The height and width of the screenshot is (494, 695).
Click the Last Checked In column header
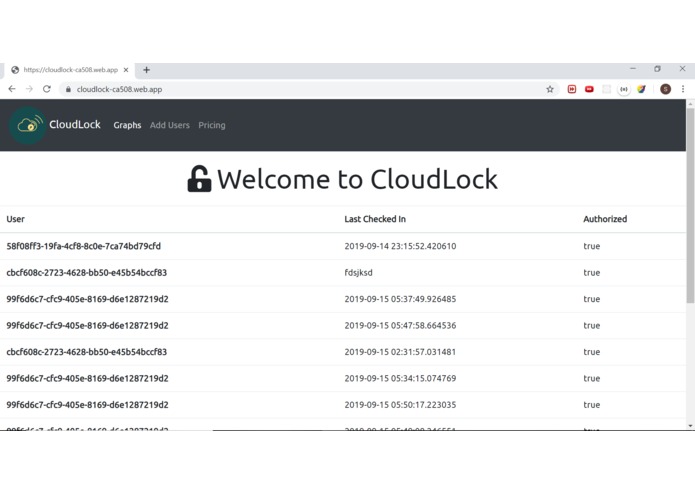pyautogui.click(x=375, y=219)
